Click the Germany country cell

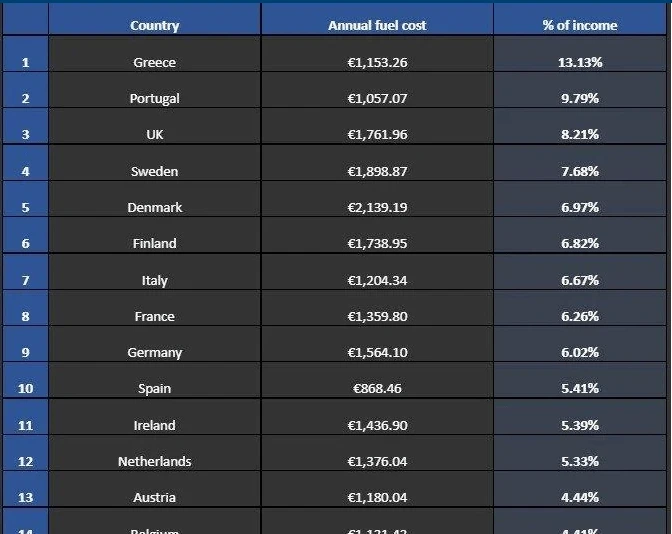[x=154, y=352]
